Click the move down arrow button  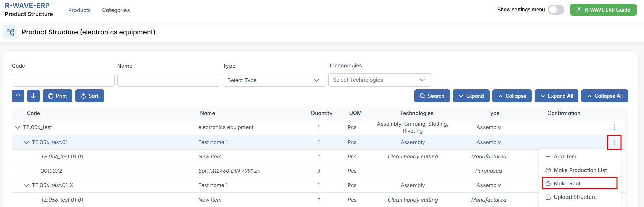tap(33, 96)
